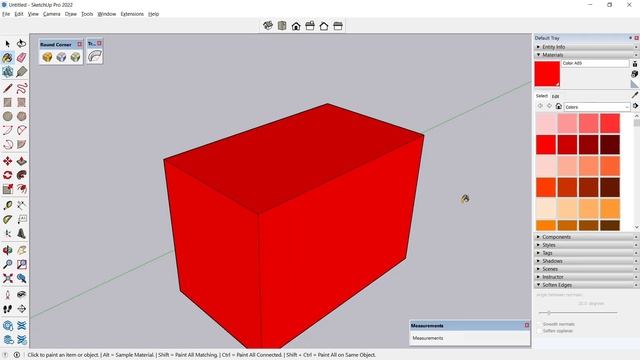Image resolution: width=640 pixels, height=360 pixels.
Task: Choose the Protractor tool
Action: click(x=7, y=219)
